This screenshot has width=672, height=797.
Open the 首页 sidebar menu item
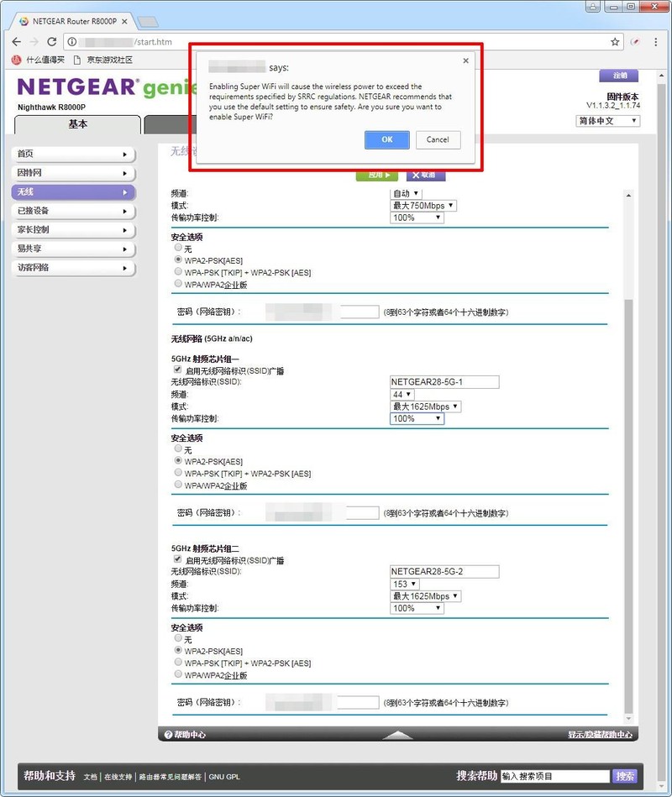(x=73, y=154)
